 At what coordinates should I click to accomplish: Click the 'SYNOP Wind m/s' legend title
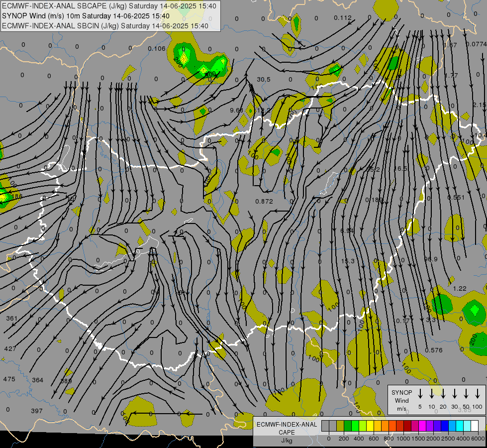click(x=401, y=400)
